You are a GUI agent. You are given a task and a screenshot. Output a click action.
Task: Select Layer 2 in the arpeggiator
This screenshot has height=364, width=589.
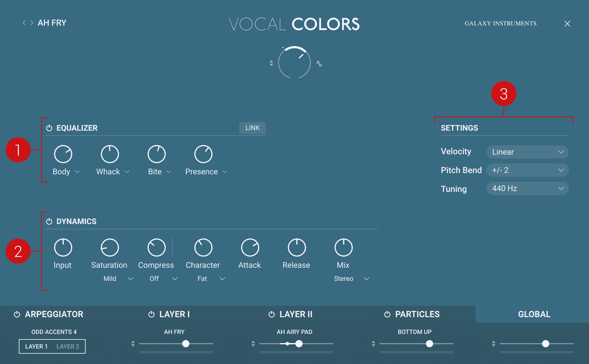pos(68,346)
